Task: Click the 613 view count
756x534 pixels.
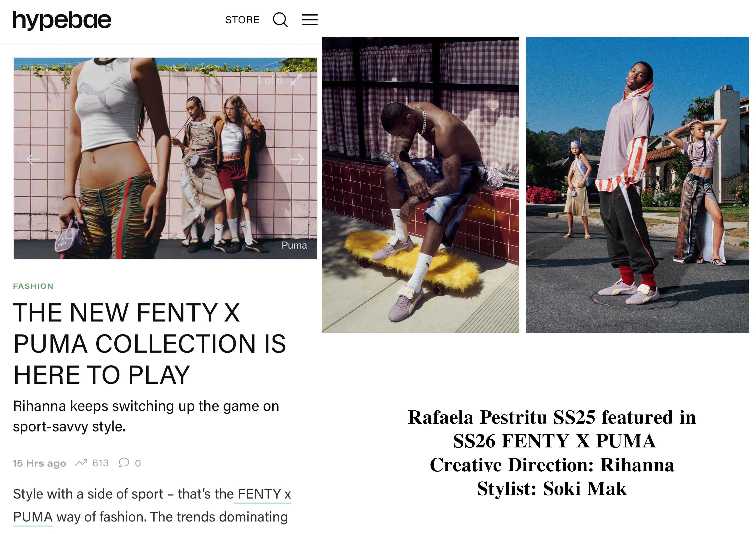Action: pyautogui.click(x=100, y=463)
